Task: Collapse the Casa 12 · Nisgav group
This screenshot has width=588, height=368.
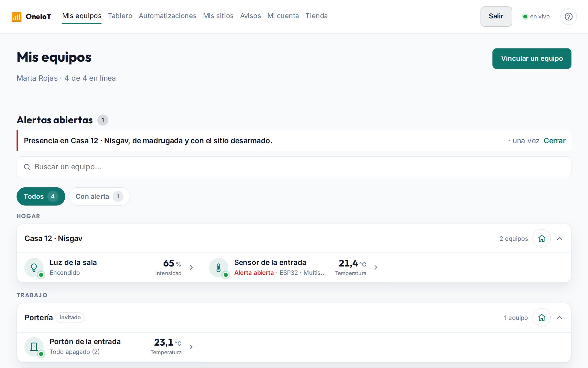Action: [560, 238]
